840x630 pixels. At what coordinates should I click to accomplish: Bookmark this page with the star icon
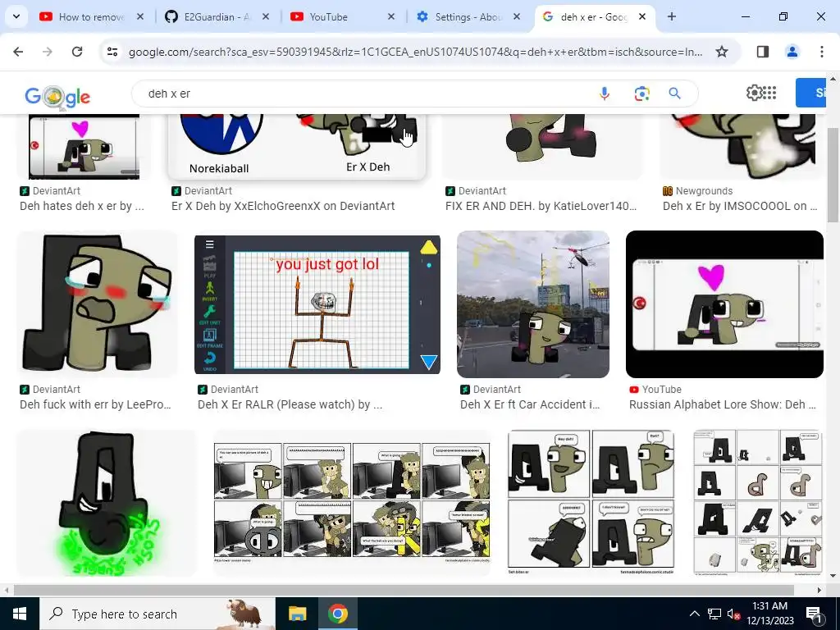click(722, 52)
